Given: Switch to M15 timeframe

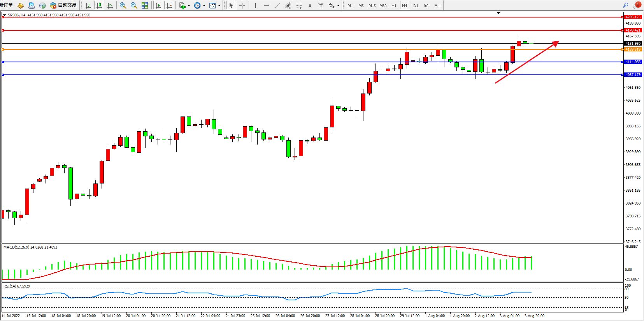Looking at the screenshot, I should (372, 5).
